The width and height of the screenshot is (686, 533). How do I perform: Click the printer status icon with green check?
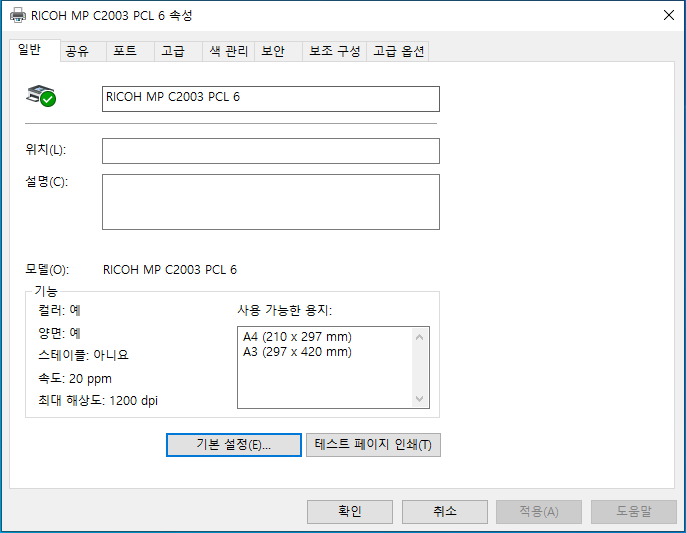(41, 96)
